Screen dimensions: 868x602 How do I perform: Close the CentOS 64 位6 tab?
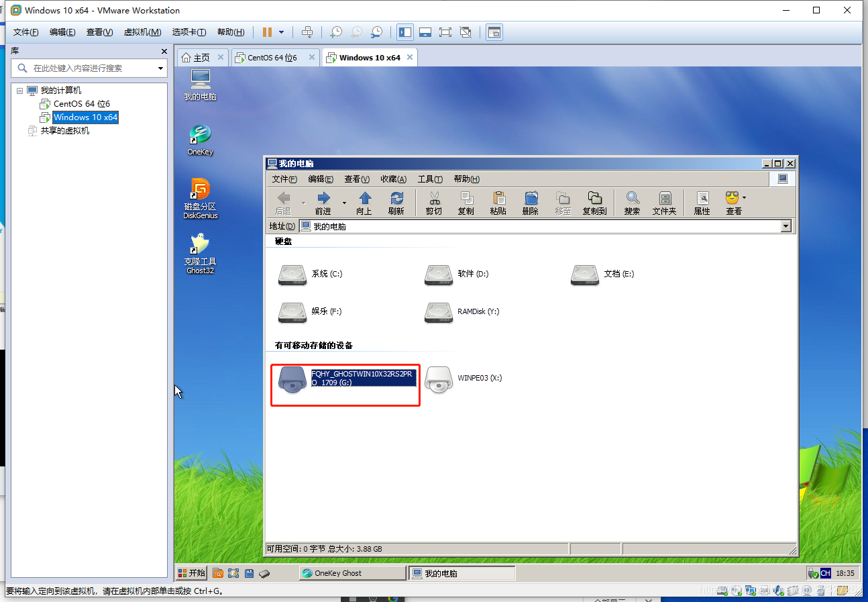click(311, 58)
